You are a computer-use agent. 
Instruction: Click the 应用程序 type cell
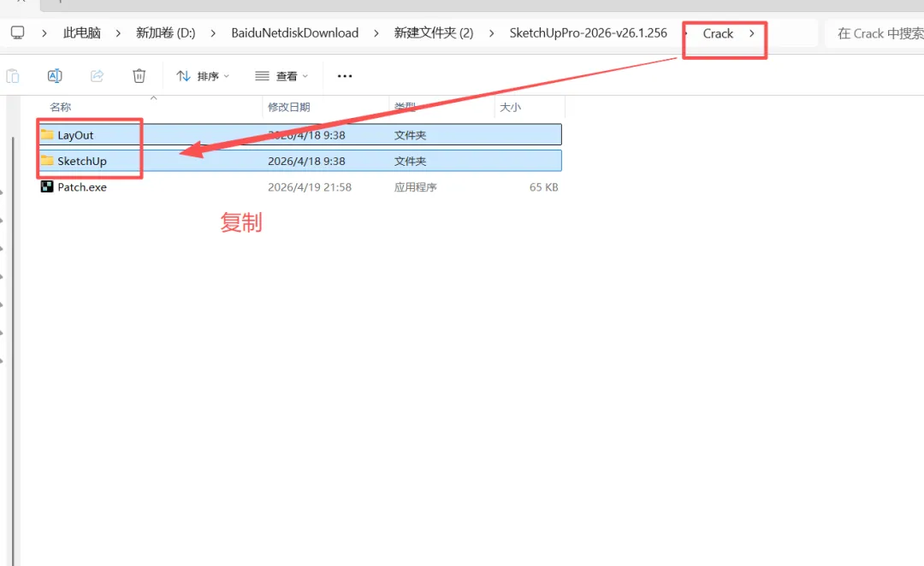coord(416,187)
